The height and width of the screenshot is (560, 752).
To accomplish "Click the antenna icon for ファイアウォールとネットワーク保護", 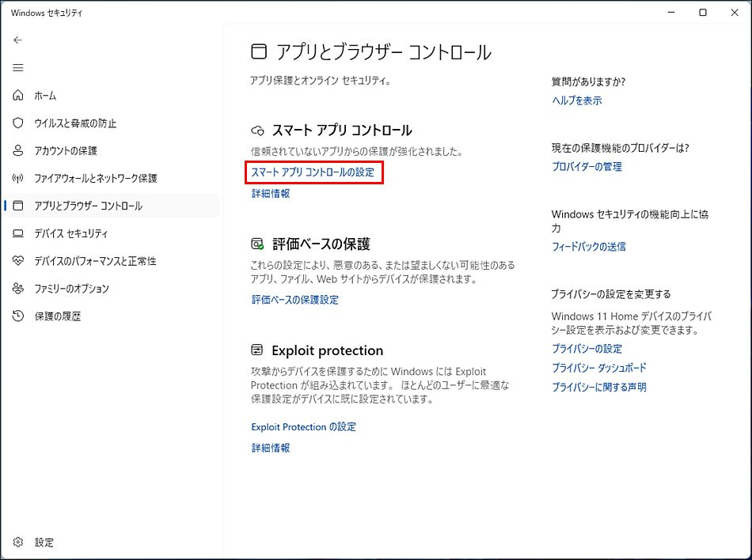I will coord(17,178).
